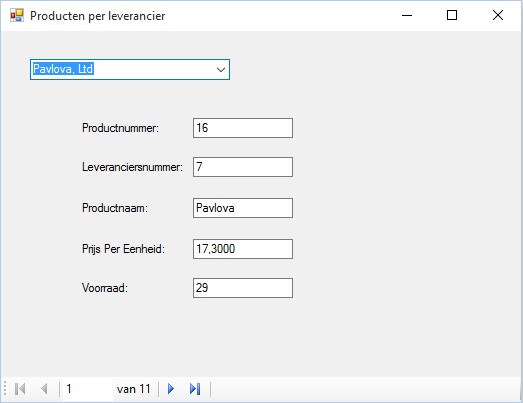
Task: Click the Voorraad label
Action: tap(105, 288)
